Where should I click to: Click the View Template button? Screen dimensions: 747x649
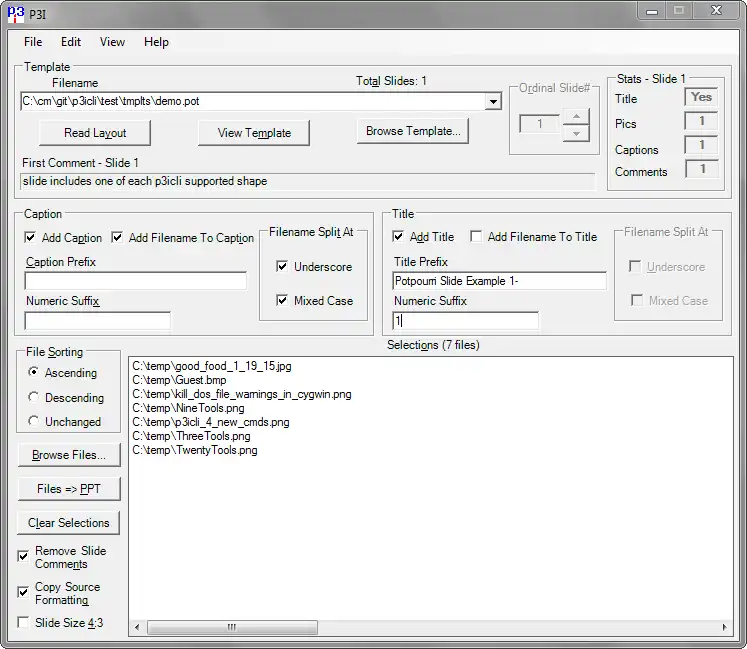tap(254, 133)
